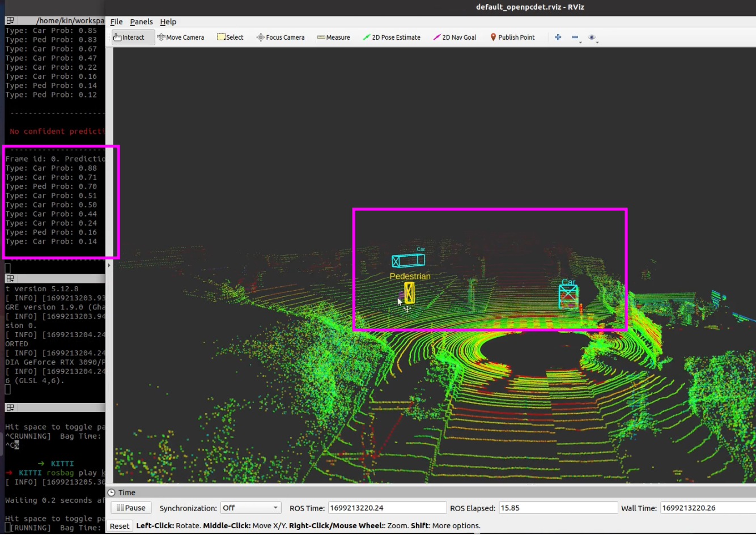Viewport: 756px width, 535px height.
Task: Click the yellow Pedestrian label in 3D view
Action: 410,276
